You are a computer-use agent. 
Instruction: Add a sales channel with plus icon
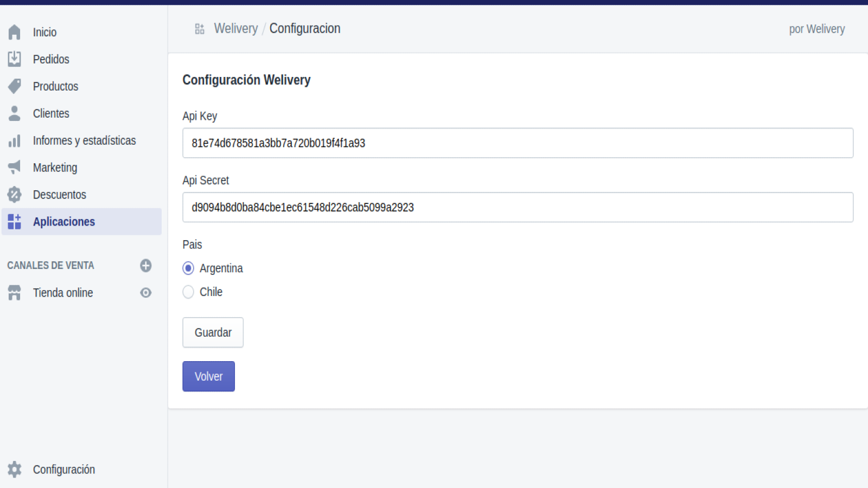tap(146, 265)
